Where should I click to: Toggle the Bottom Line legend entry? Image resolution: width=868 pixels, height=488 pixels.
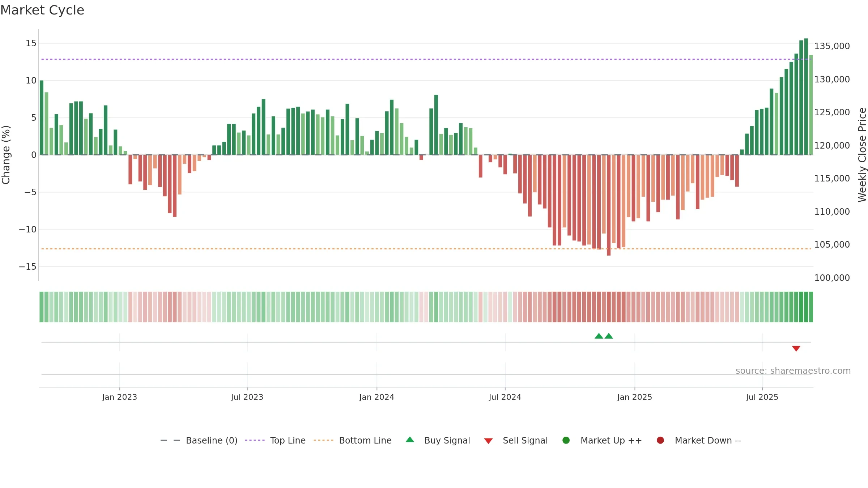pos(353,440)
